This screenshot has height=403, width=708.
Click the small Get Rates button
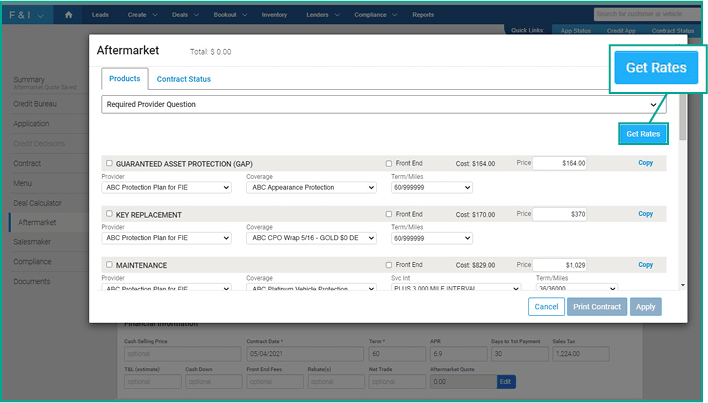pos(643,134)
